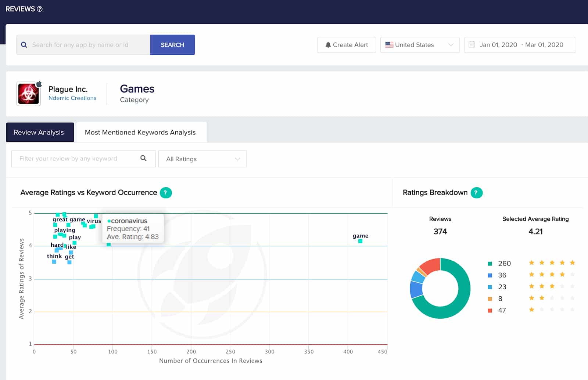Switch to Most Mentioned Keywords Analysis tab
This screenshot has height=380, width=588.
[141, 132]
